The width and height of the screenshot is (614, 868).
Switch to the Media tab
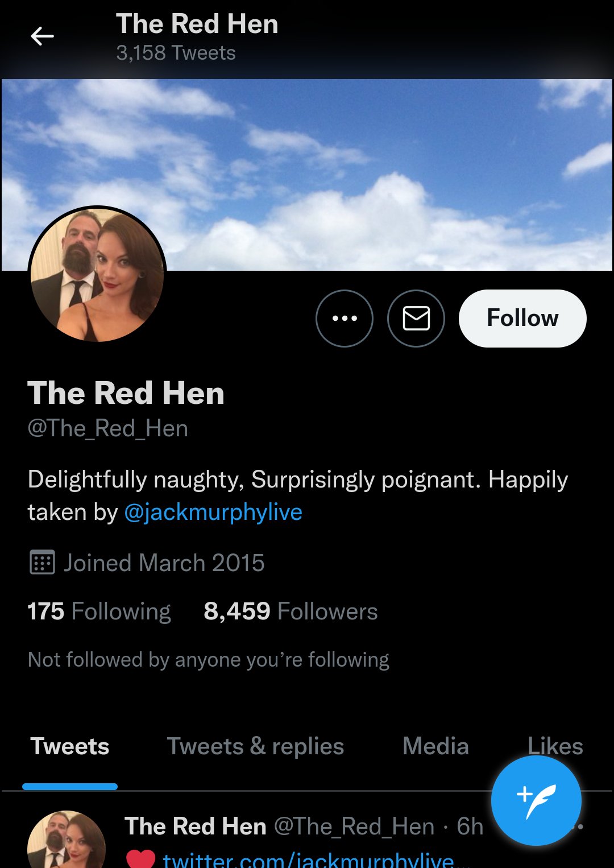(435, 746)
